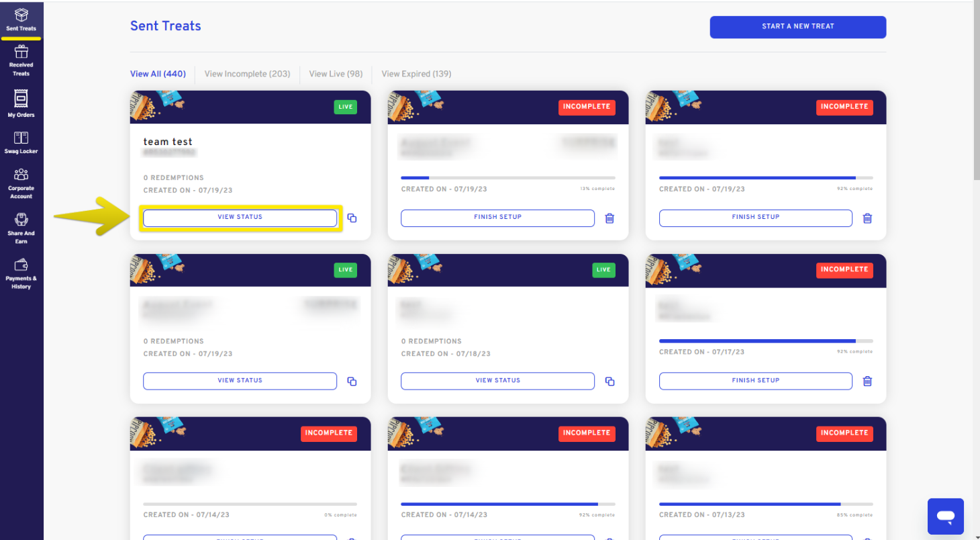980x540 pixels.
Task: Click progress bar of 92% treat created 07/19/23
Action: click(x=766, y=178)
